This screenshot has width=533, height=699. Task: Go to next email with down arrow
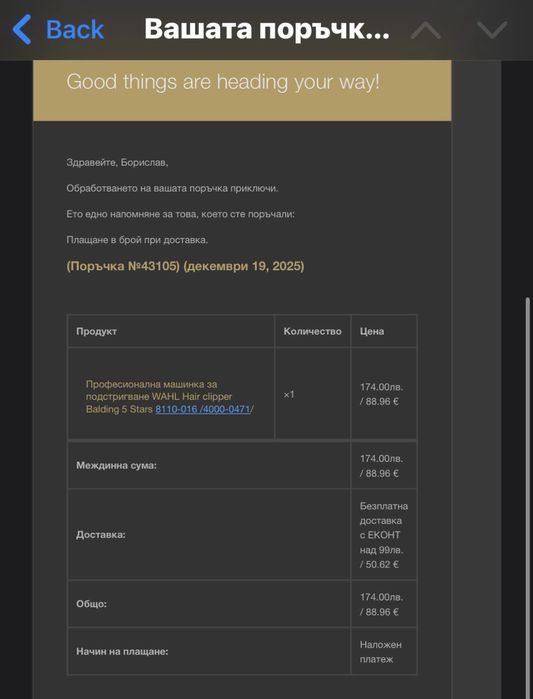tap(492, 30)
